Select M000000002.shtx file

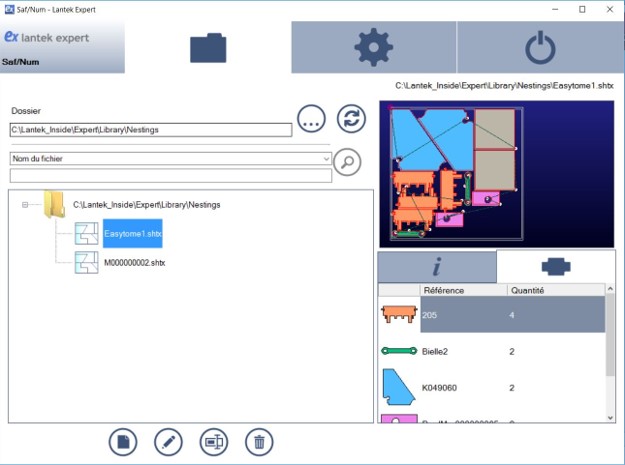click(x=134, y=263)
